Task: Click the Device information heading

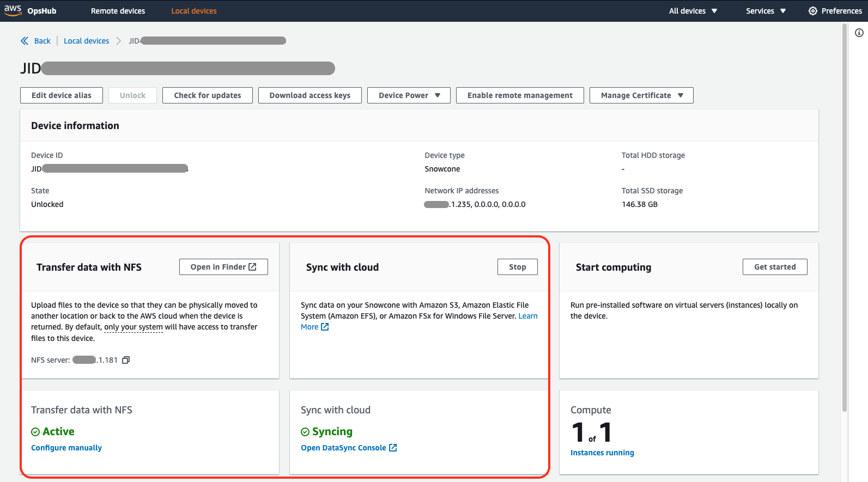Action: tap(75, 126)
